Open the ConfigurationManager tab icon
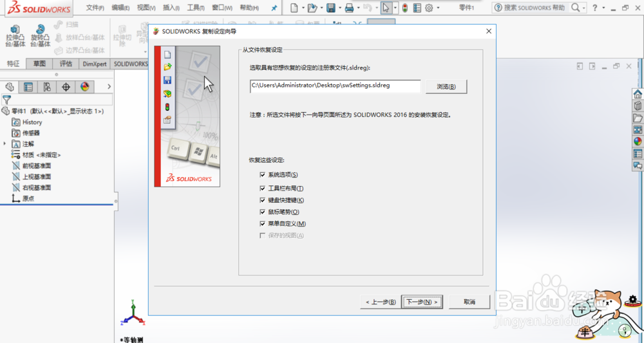644x343 pixels. click(47, 87)
